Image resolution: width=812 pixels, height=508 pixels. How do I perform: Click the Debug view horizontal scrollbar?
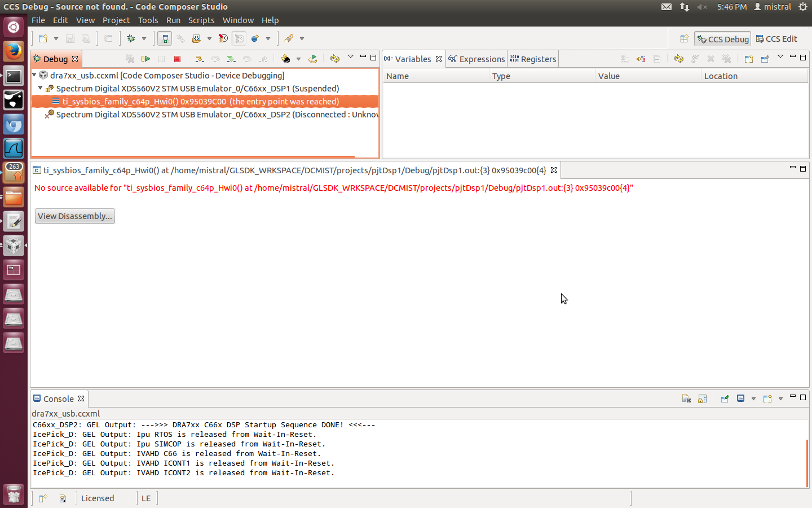coord(193,156)
